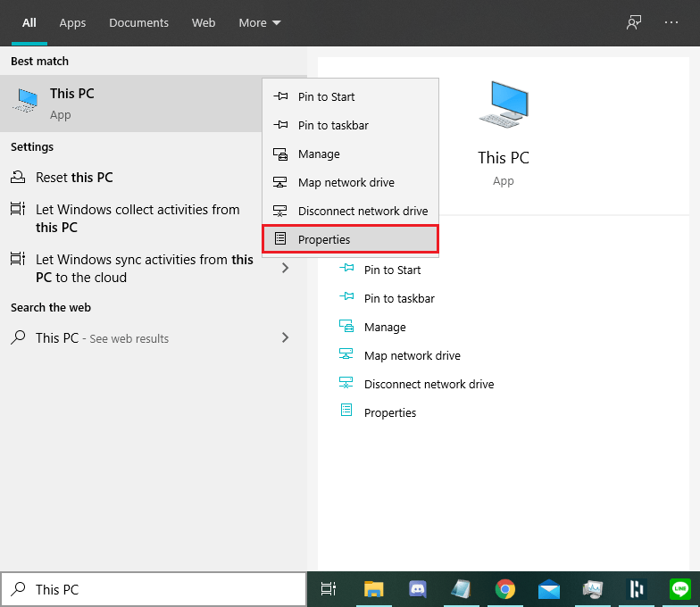Switch to the All tab
Image resolution: width=700 pixels, height=607 pixels.
(x=29, y=23)
